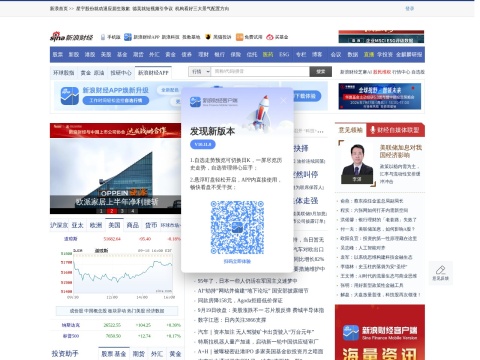Open 银行 in the blue navigation bar
The height and width of the screenshot is (360, 480).
click(x=219, y=55)
